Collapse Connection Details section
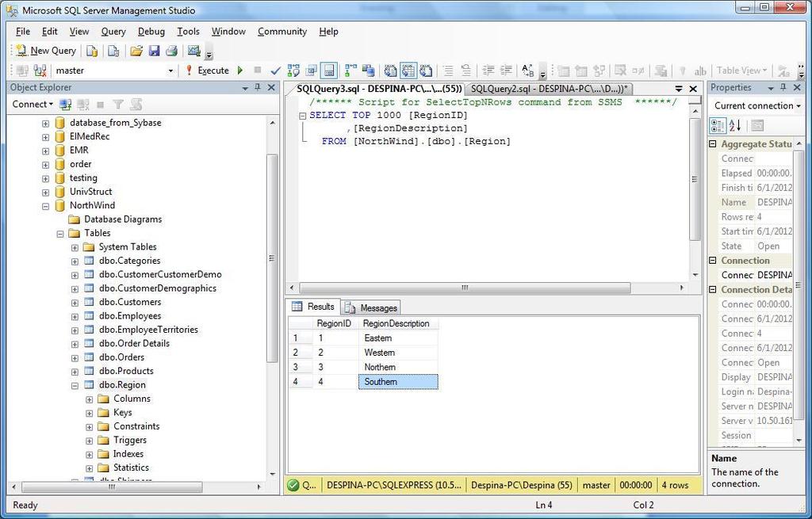This screenshot has height=519, width=812. 713,290
